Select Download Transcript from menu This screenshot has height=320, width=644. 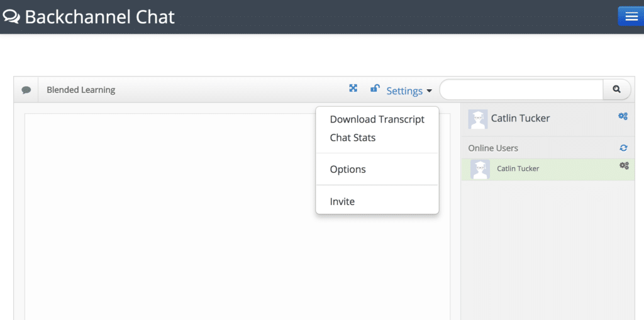tap(377, 119)
